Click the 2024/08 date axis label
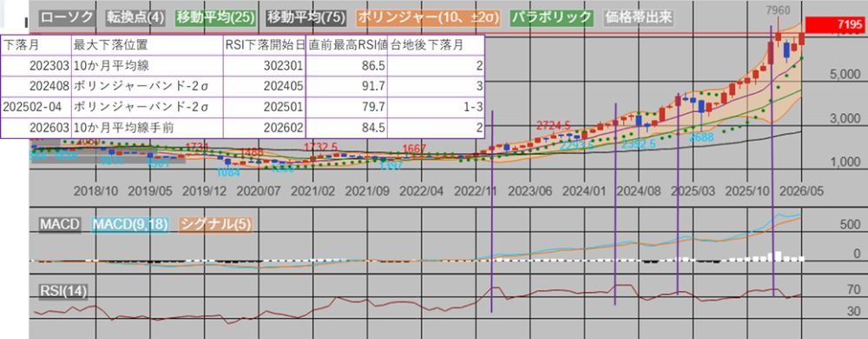 click(x=639, y=191)
